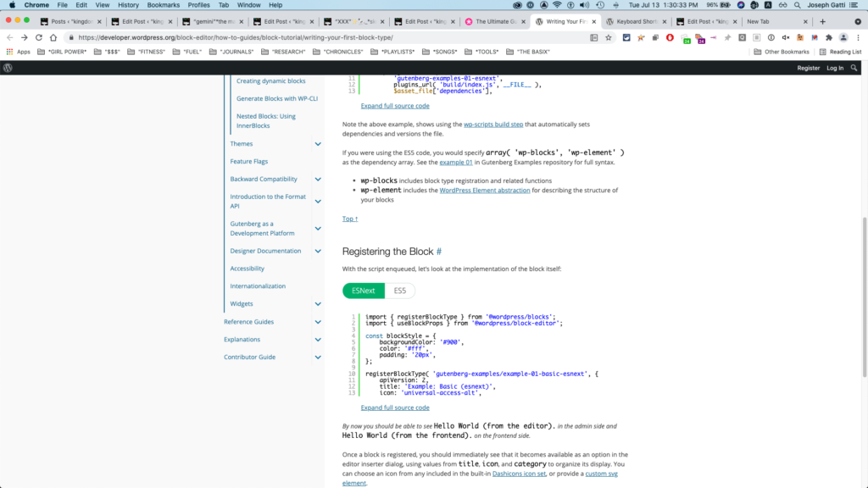Viewport: 868px width, 488px height.
Task: Open the Chrome Extensions puzzle-piece icon
Action: 828,37
